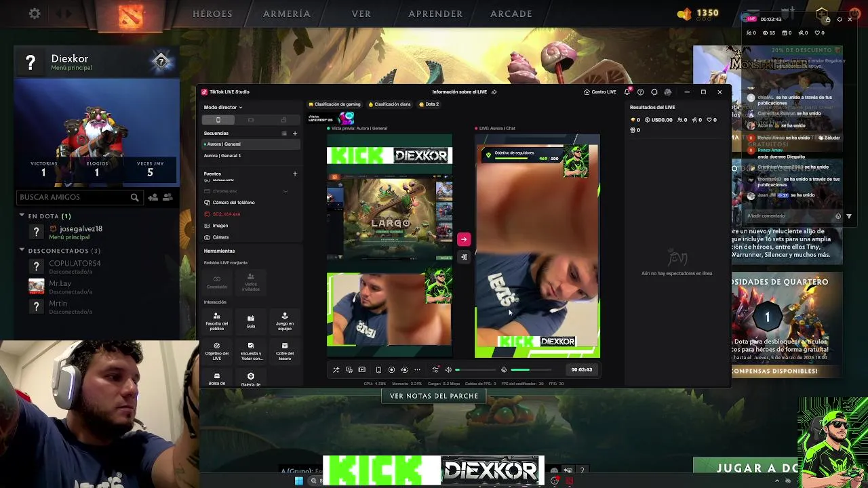Mute the speaker volume icon
This screenshot has height=488, width=868.
(x=448, y=369)
